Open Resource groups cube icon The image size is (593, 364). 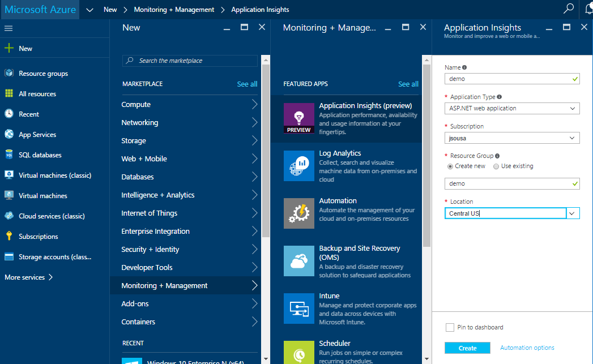click(x=9, y=73)
